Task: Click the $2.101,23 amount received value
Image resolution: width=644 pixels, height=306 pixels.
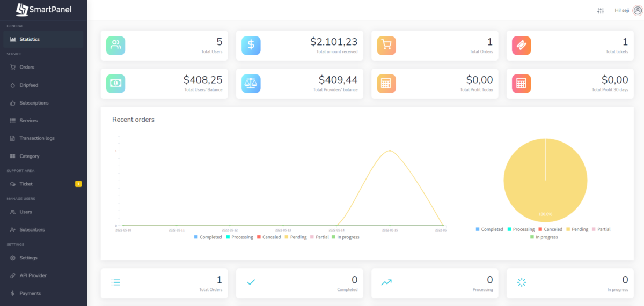Action: pyautogui.click(x=334, y=42)
